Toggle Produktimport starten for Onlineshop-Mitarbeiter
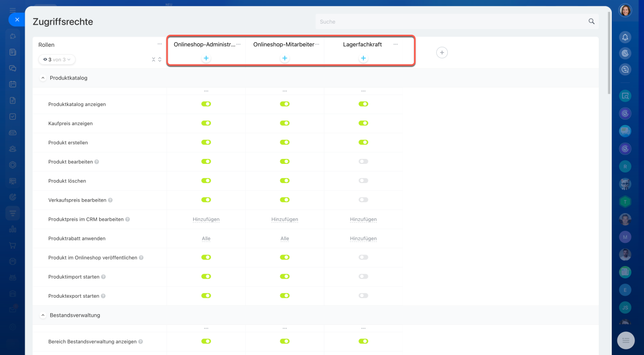Screen dimensions: 644x355 point(285,277)
